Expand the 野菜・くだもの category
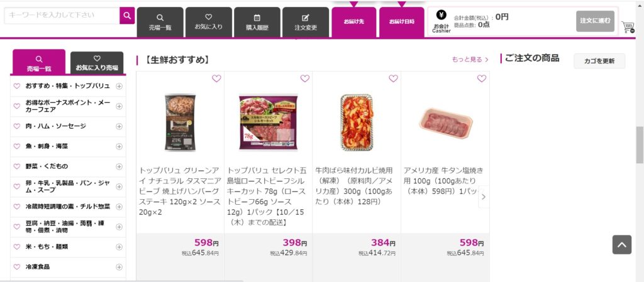 coord(119,166)
